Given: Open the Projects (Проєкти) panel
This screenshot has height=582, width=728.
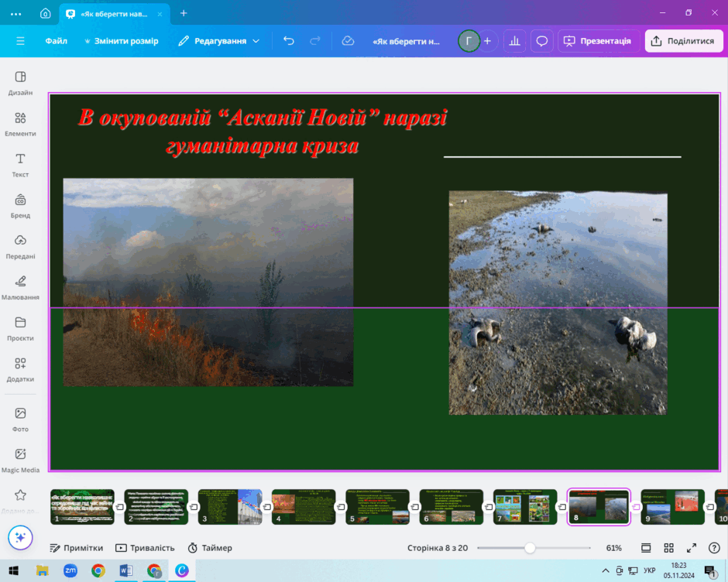Looking at the screenshot, I should (x=20, y=328).
